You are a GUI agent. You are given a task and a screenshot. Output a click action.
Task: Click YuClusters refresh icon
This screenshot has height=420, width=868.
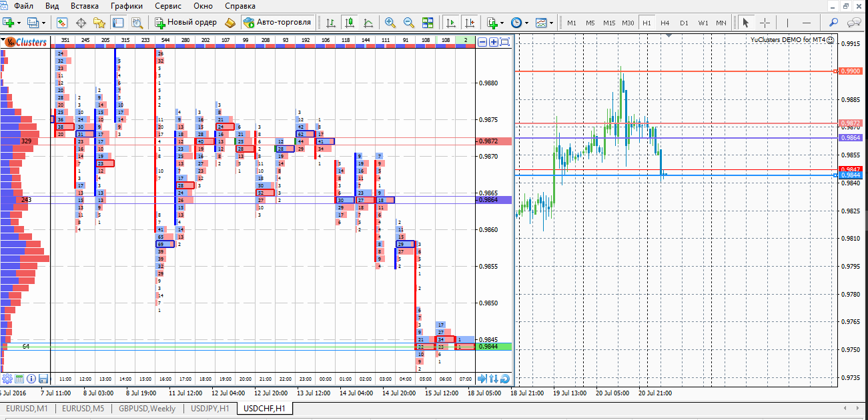click(x=505, y=379)
